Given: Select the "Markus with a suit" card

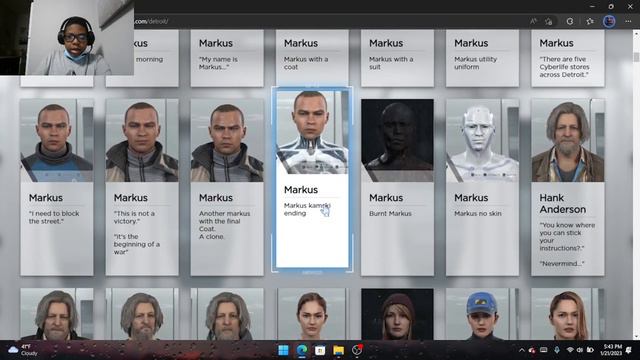Looking at the screenshot, I should click(397, 58).
